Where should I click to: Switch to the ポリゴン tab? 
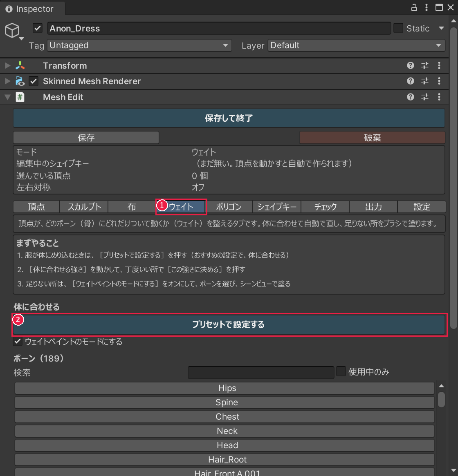pyautogui.click(x=229, y=207)
